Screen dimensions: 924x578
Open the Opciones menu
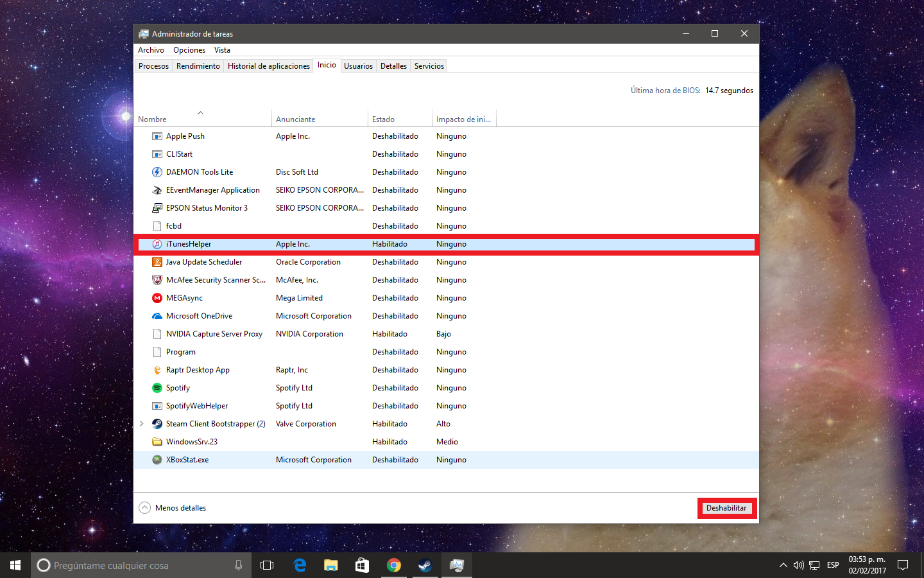[189, 50]
